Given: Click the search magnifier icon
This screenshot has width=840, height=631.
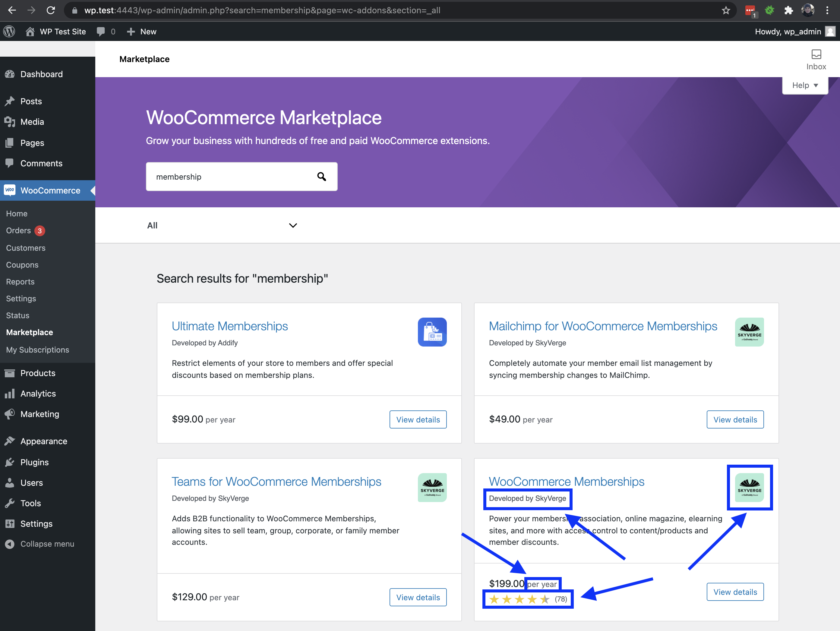Looking at the screenshot, I should point(321,177).
